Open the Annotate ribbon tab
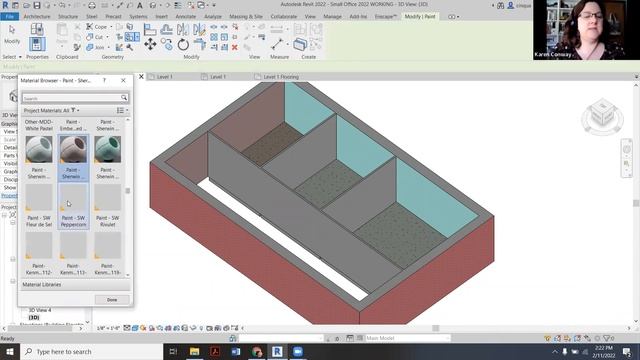Viewport: 640px width, 360px height. pos(186,16)
